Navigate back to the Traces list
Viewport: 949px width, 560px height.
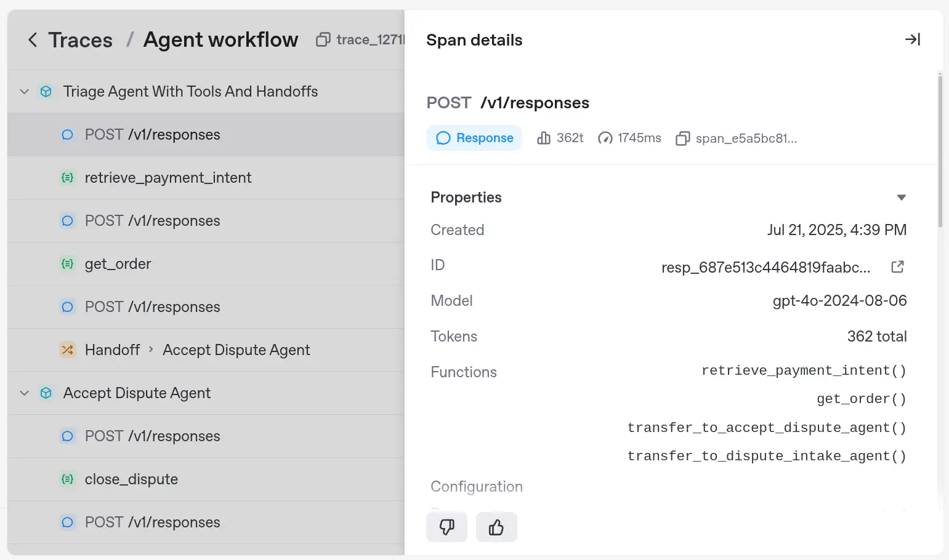click(81, 39)
